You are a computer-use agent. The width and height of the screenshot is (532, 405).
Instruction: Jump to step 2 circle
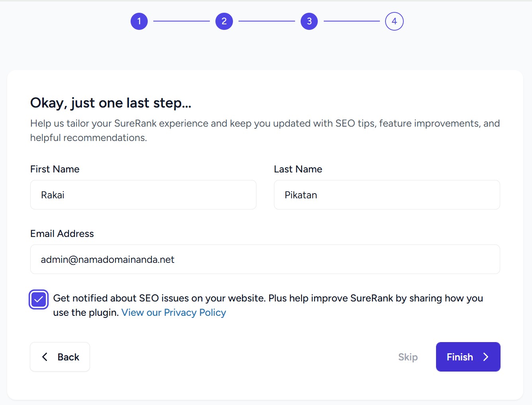pyautogui.click(x=224, y=22)
